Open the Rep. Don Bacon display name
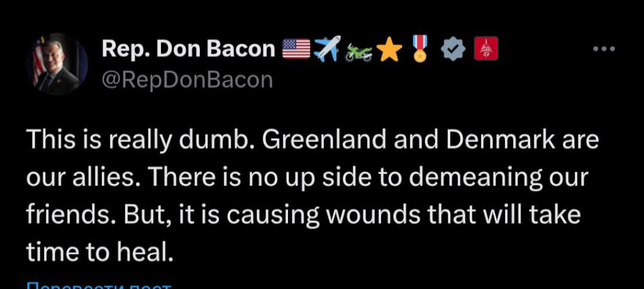644x289 pixels. [x=189, y=49]
